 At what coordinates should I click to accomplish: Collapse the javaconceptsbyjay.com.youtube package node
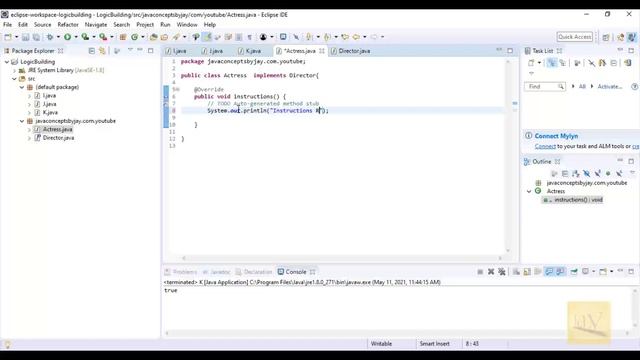22,121
